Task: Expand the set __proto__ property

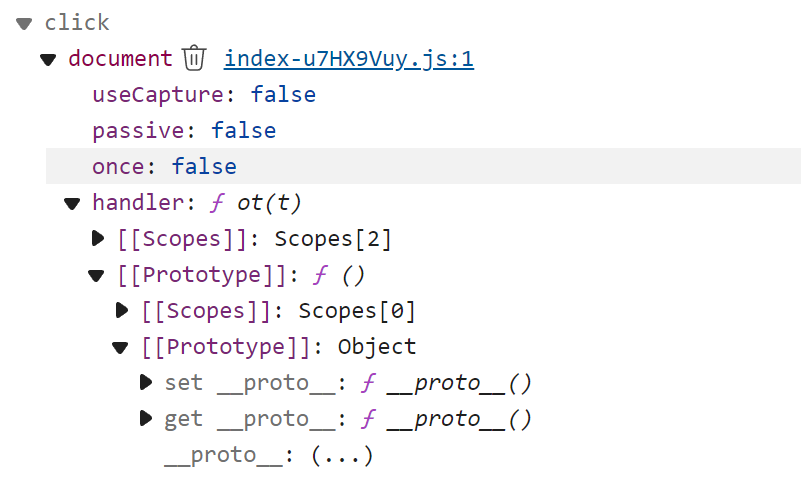Action: [146, 382]
